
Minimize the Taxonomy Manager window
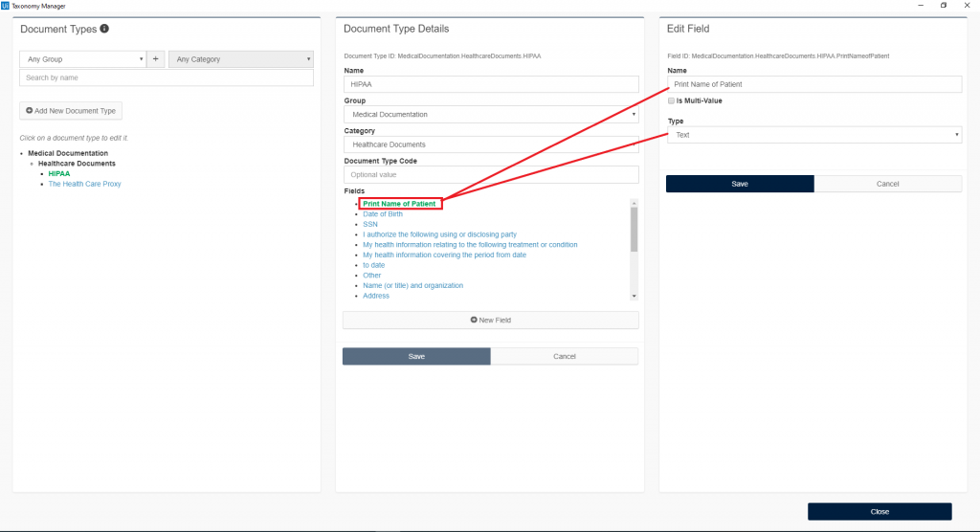(921, 6)
